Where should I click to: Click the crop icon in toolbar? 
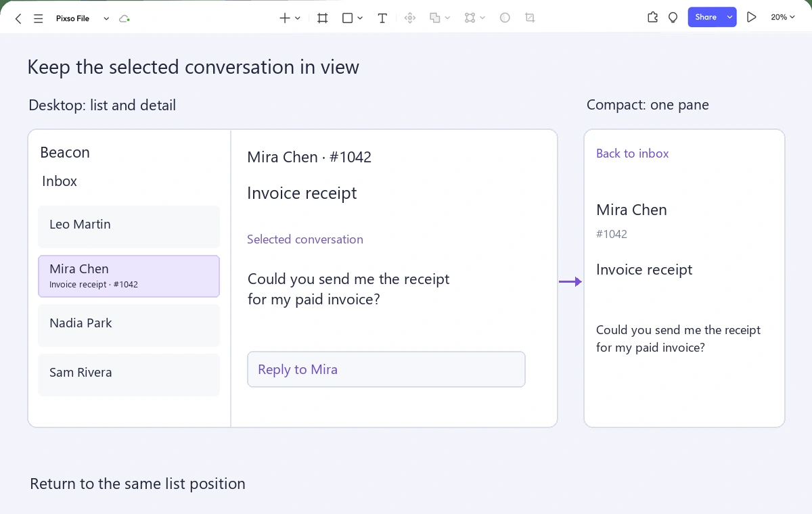coord(530,18)
